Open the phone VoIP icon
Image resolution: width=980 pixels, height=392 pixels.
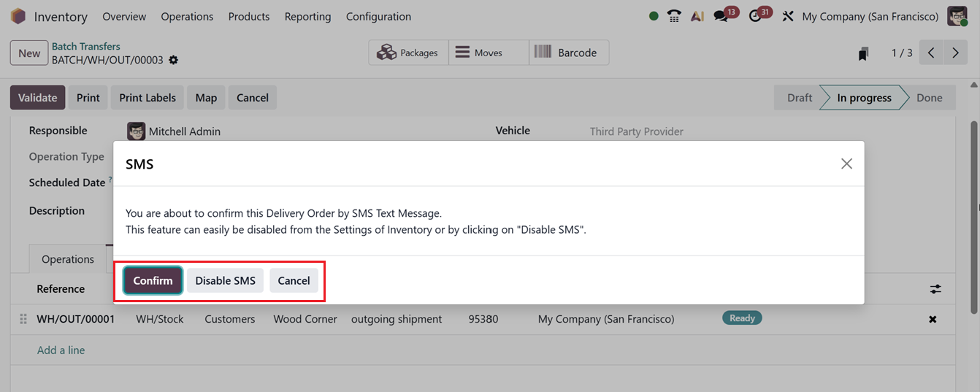674,16
